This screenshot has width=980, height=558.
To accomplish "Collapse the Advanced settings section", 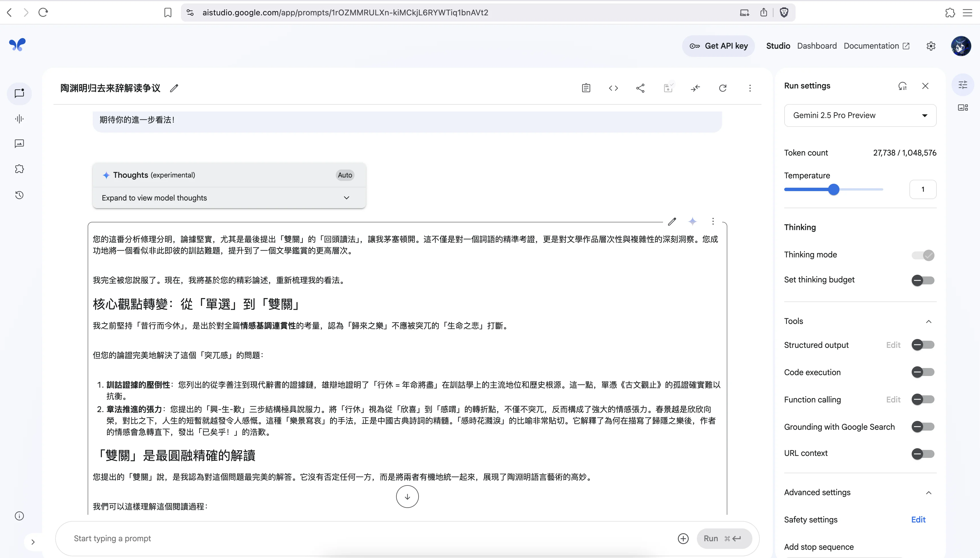I will pyautogui.click(x=929, y=493).
